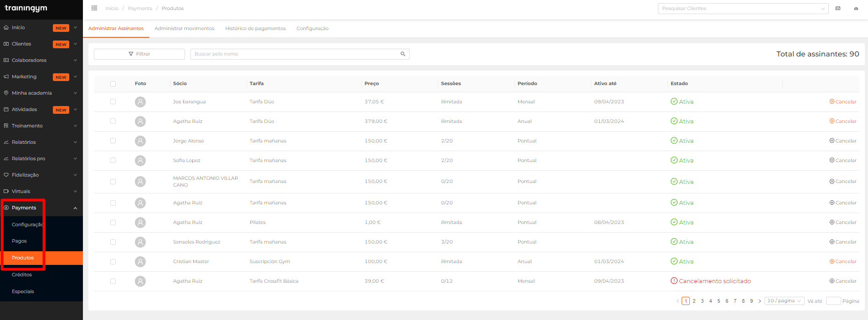
Task: Click the Ativa check icon for Jorge Alonso
Action: [x=674, y=141]
